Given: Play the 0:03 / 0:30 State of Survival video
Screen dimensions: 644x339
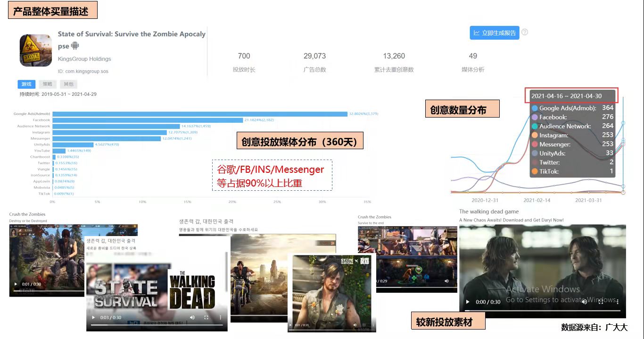Looking at the screenshot, I should point(94,318).
